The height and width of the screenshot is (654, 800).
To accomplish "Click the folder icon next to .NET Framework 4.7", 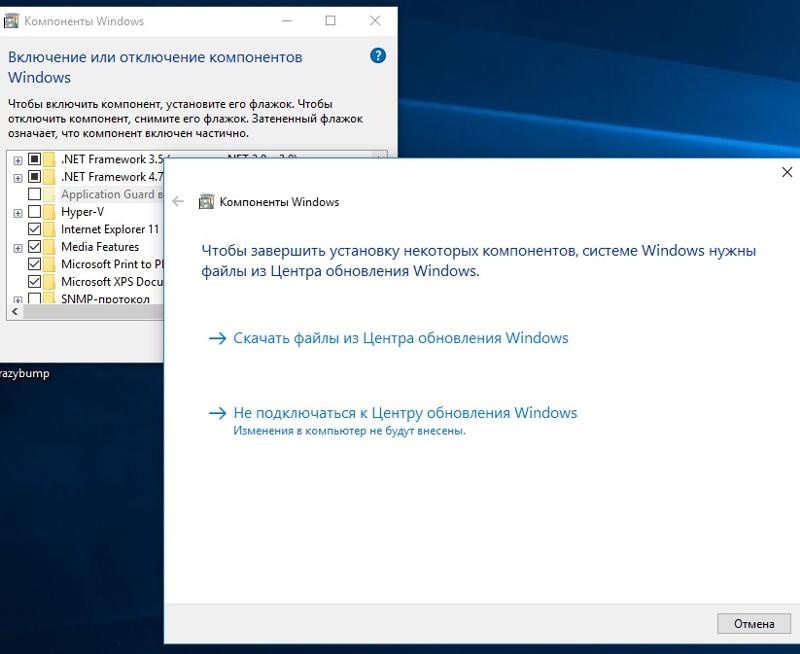I will [x=49, y=177].
